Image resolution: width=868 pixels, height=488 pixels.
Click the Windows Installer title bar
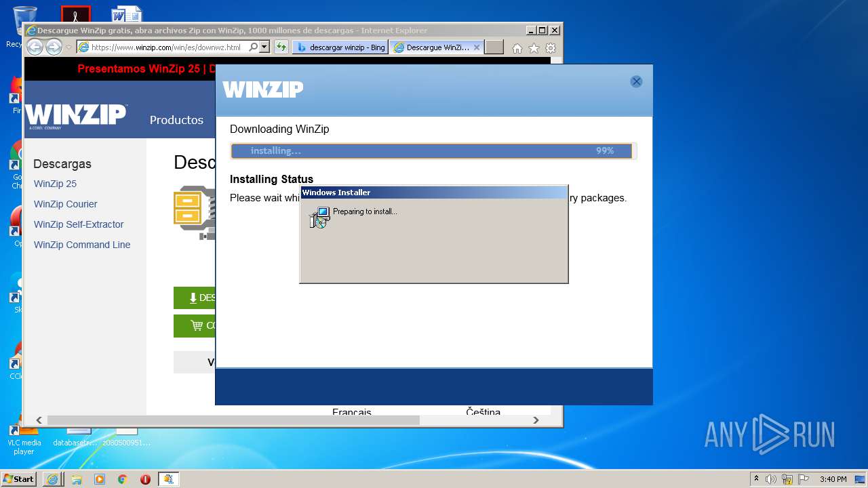[x=434, y=192]
